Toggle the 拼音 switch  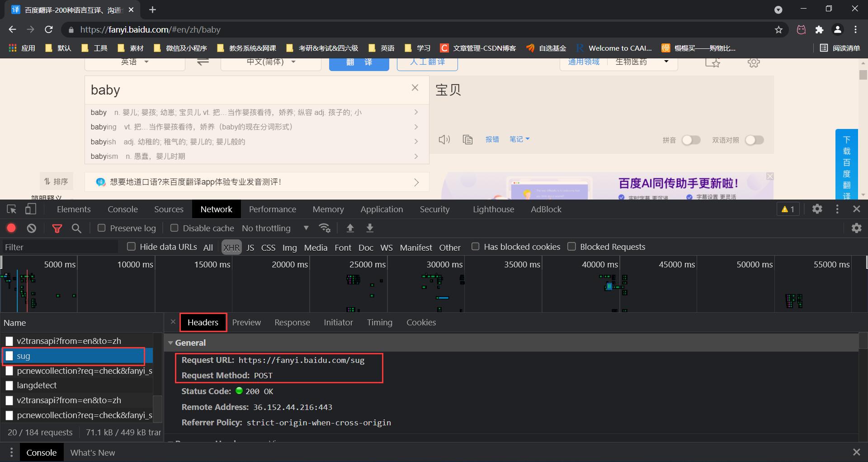pos(691,140)
